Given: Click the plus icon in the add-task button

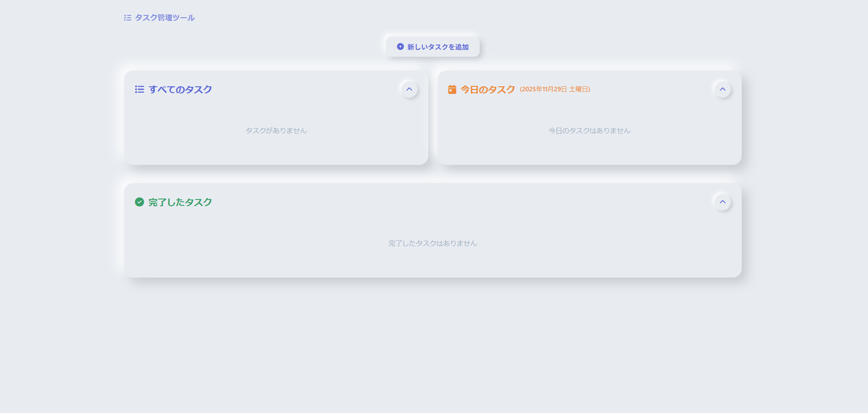Looking at the screenshot, I should (400, 47).
